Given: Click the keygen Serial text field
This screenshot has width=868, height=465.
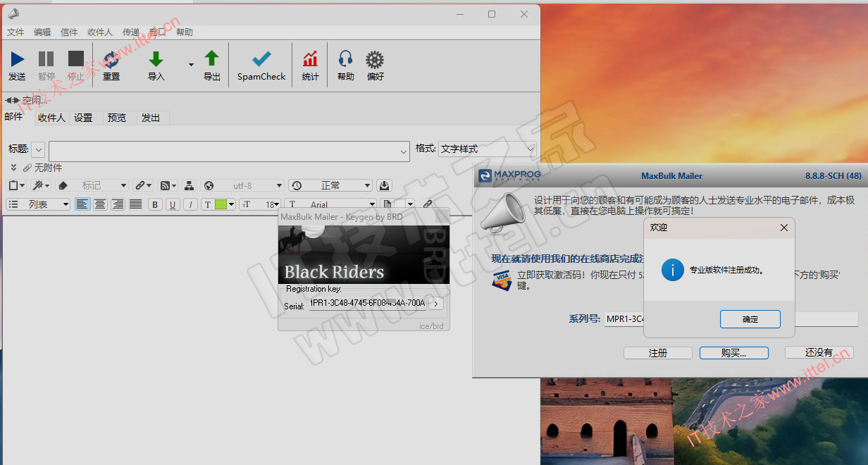Looking at the screenshot, I should [x=367, y=304].
